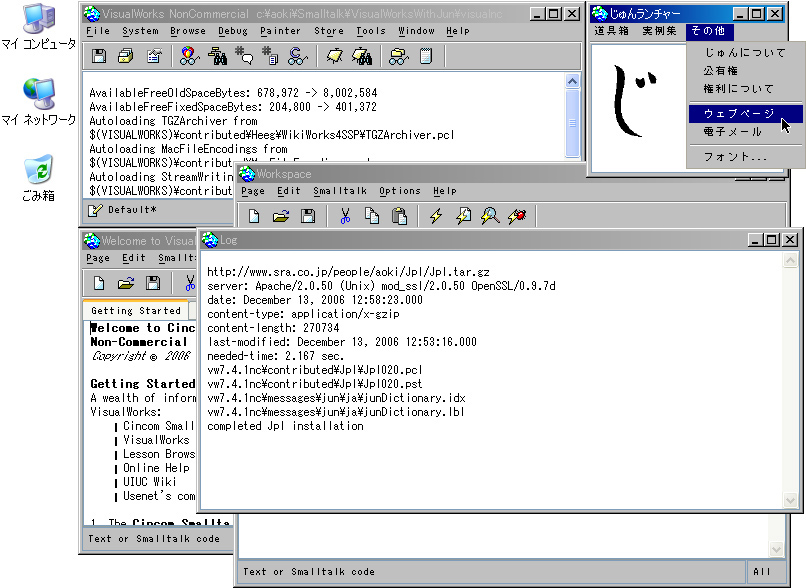Click the その他 menu in Jun launcher
The image size is (806, 588).
point(709,31)
